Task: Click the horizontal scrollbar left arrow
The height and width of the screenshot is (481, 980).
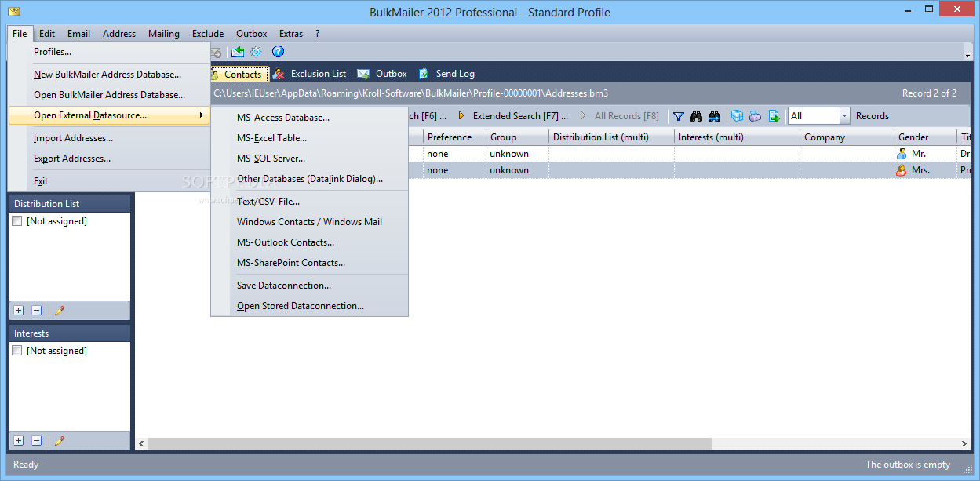Action: 142,443
